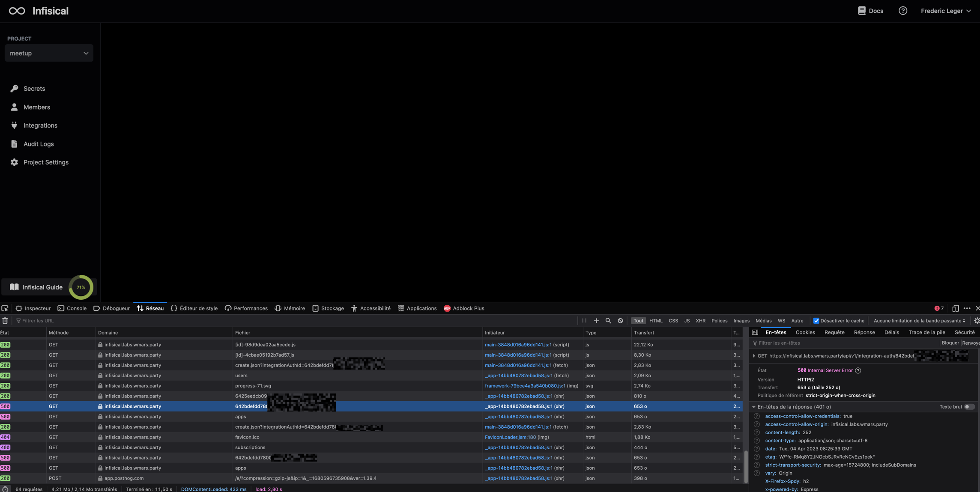Expand the GET request URL row
The width and height of the screenshot is (980, 492).
pyautogui.click(x=754, y=356)
